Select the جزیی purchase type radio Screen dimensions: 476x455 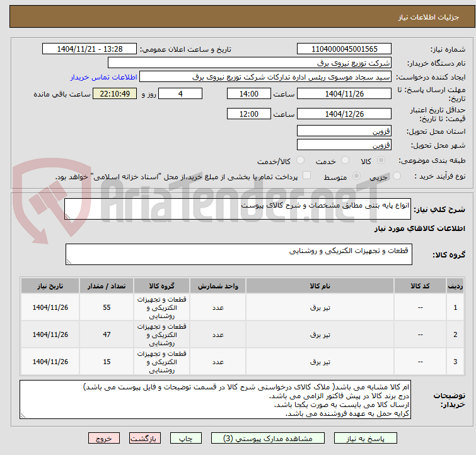pyautogui.click(x=397, y=176)
